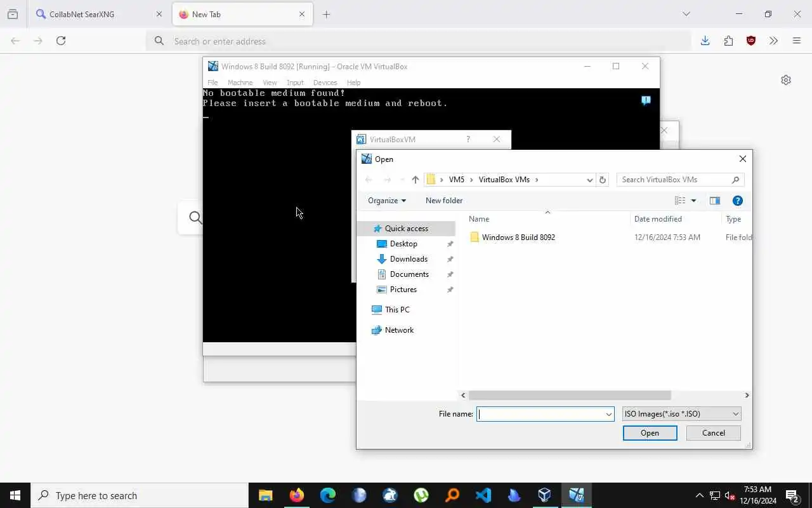Click the Open button in the file dialog
This screenshot has height=508, width=812.
pos(650,433)
